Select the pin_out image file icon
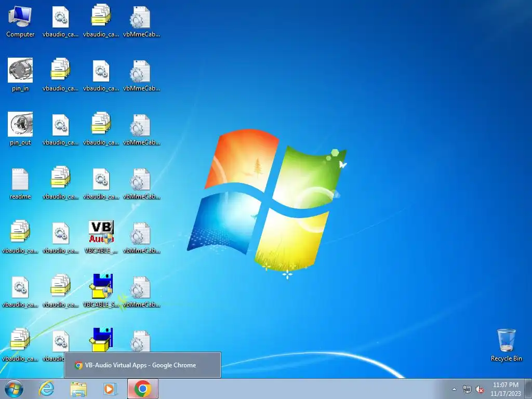532x399 pixels. click(x=20, y=129)
